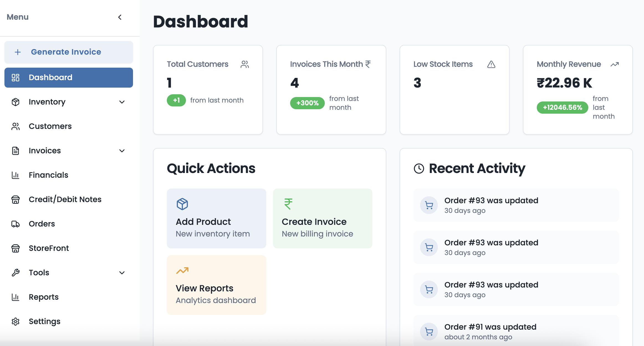Click the Inventory box icon in sidebar
The height and width of the screenshot is (346, 644).
pyautogui.click(x=16, y=102)
